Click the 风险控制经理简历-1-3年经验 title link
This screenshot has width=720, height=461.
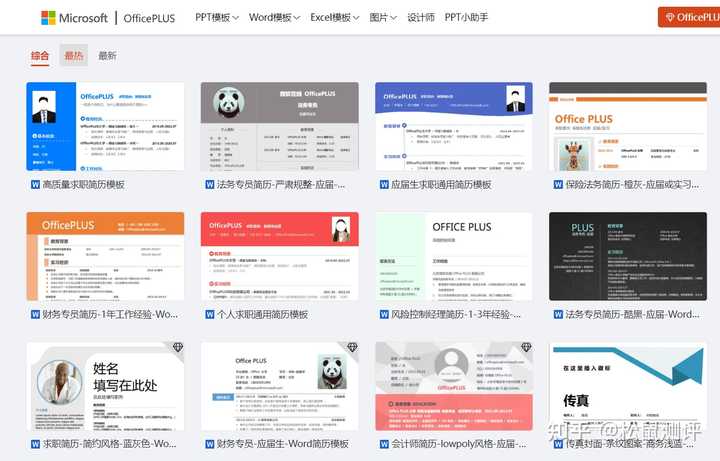456,315
